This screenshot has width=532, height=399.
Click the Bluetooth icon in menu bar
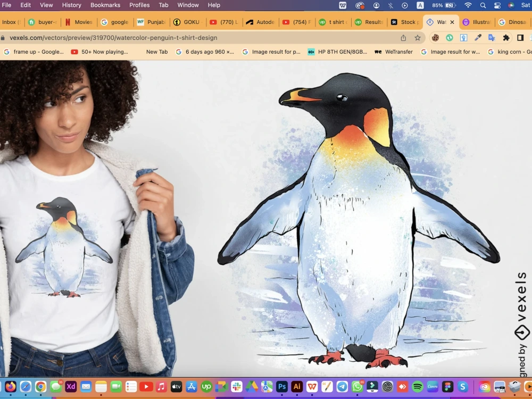pos(390,5)
